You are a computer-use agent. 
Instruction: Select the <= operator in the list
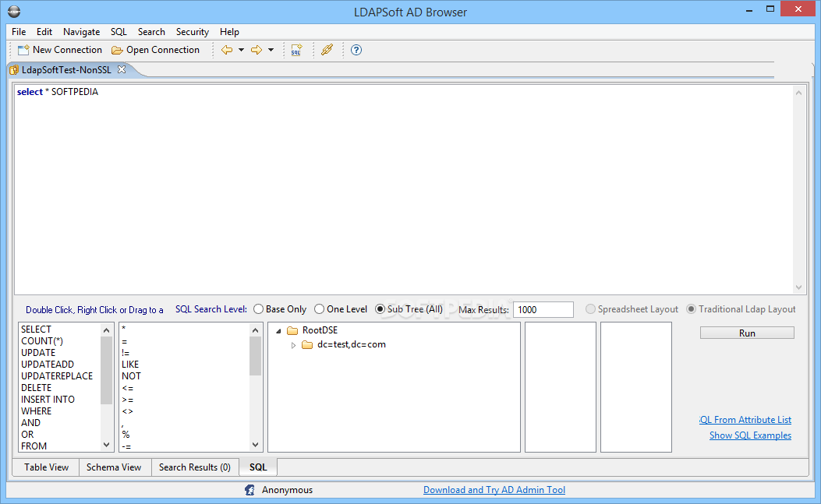[127, 388]
